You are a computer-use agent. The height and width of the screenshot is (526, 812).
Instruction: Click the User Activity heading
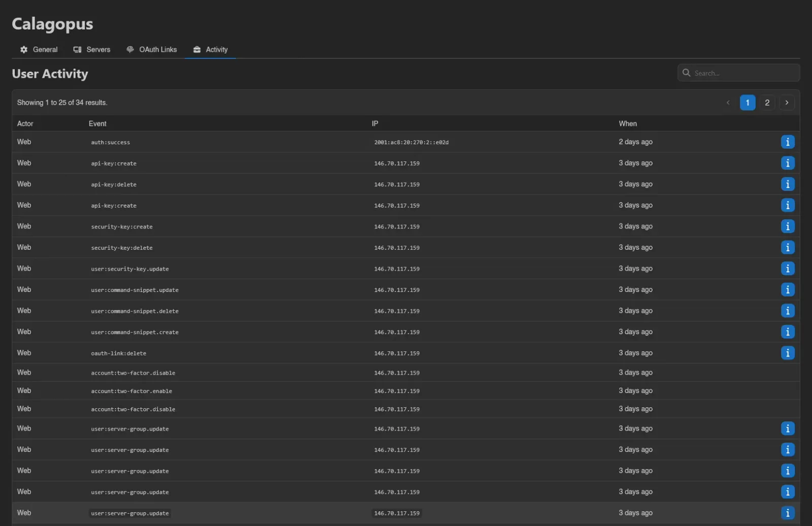[50, 74]
